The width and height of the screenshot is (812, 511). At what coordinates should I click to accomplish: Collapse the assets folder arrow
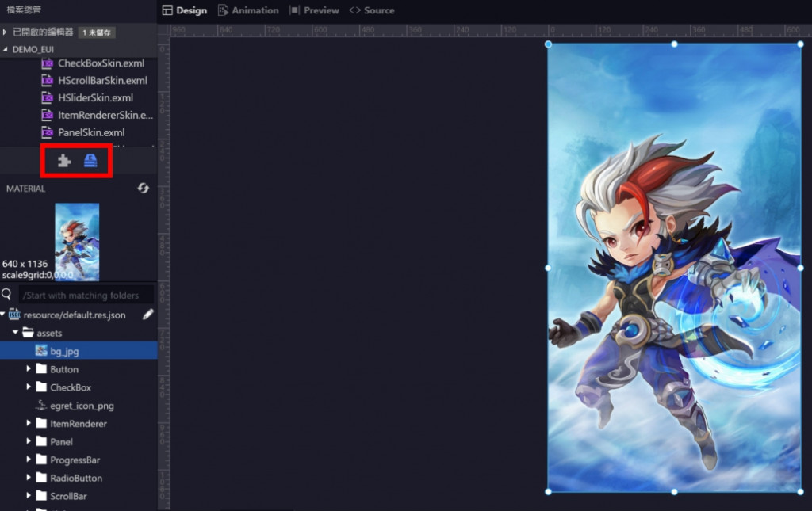(x=16, y=332)
